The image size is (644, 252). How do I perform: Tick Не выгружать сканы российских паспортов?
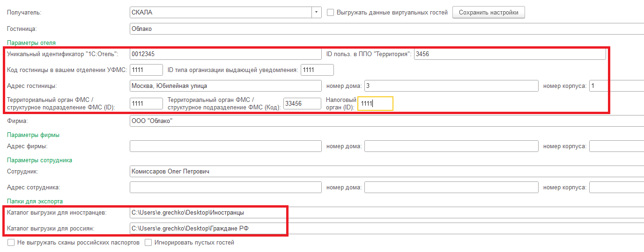(11, 243)
